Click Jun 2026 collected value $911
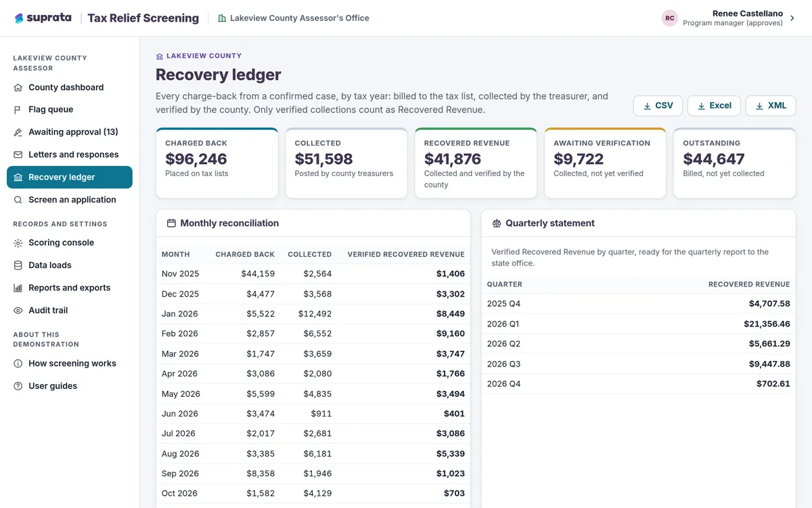This screenshot has width=812, height=508. pyautogui.click(x=321, y=414)
